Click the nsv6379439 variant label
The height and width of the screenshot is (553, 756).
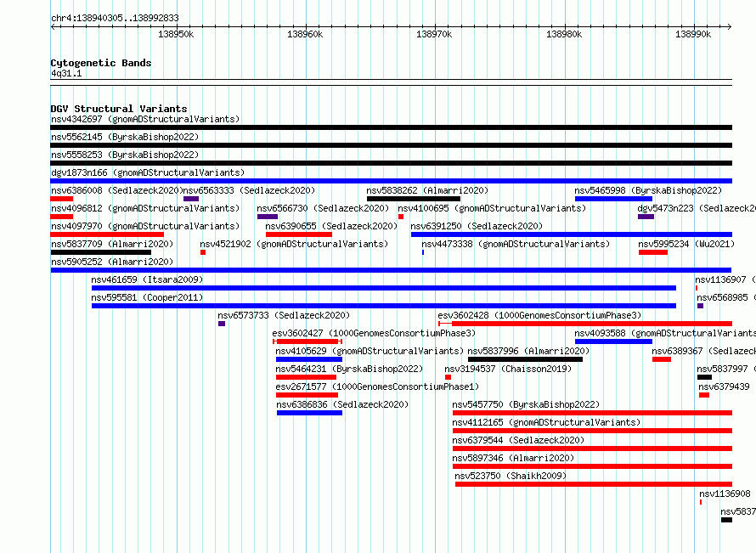click(x=724, y=387)
